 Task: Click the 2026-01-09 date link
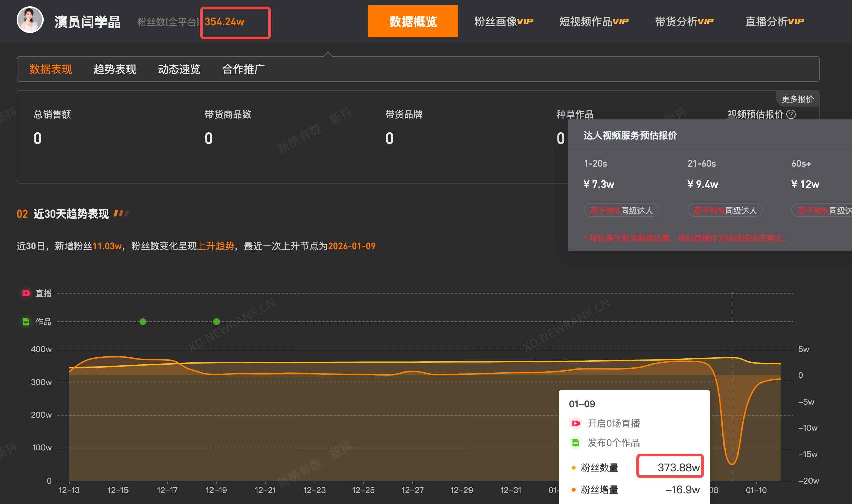(x=351, y=246)
